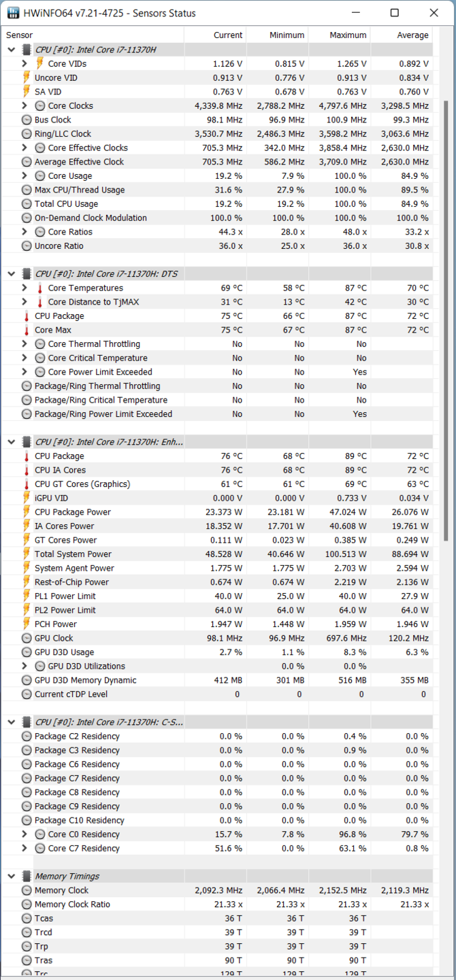The image size is (456, 980).
Task: Click On-Demand Clock Modulation gauge icon
Action: click(27, 218)
